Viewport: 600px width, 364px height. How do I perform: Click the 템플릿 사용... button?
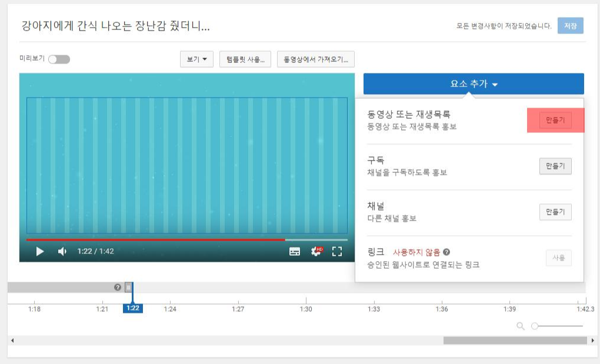pos(245,59)
